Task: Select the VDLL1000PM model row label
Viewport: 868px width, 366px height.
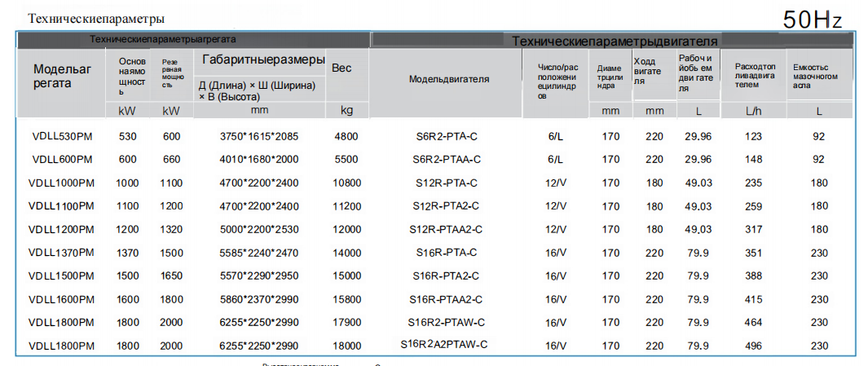Action: point(62,183)
